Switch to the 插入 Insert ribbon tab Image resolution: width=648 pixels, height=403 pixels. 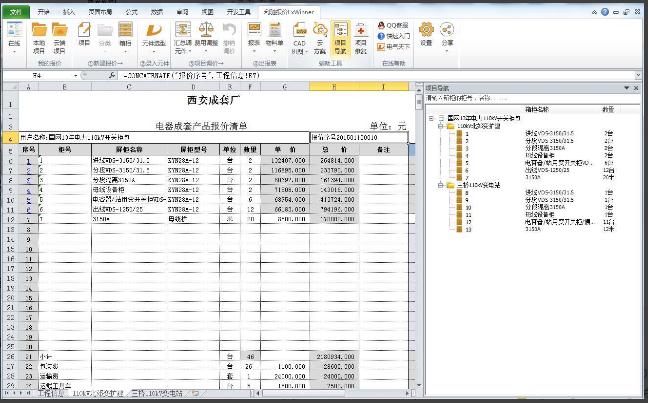[x=69, y=12]
